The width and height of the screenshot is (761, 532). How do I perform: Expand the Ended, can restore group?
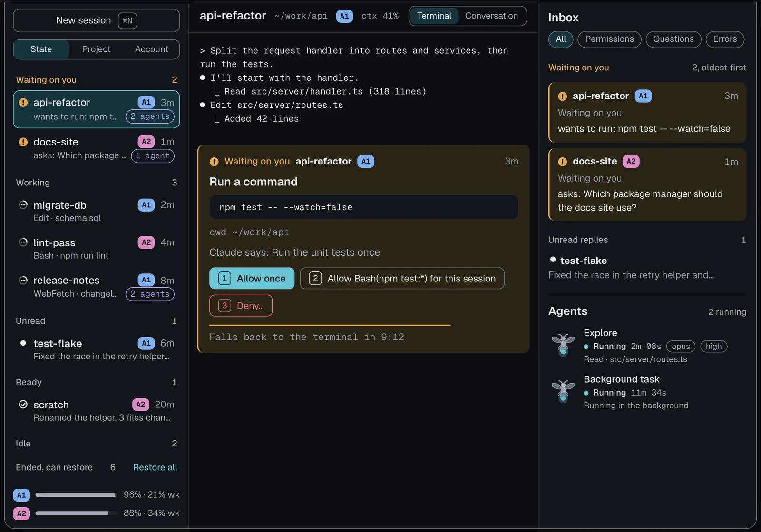(x=65, y=467)
